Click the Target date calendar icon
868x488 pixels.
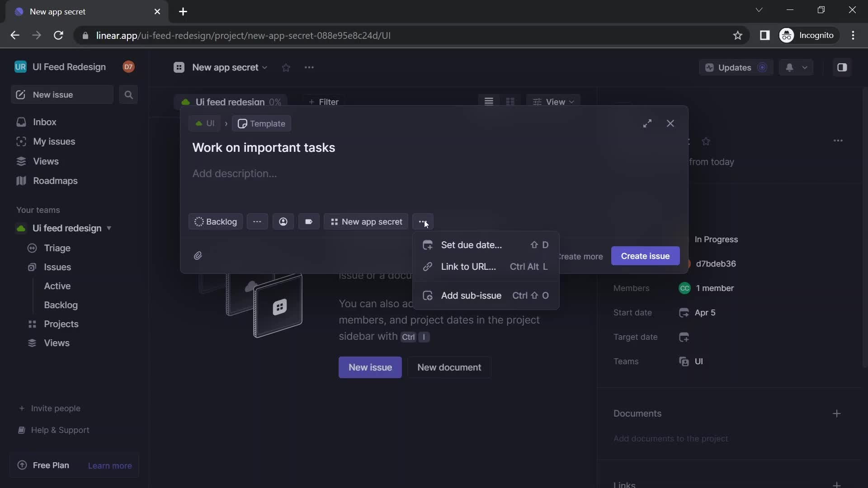pos(684,337)
